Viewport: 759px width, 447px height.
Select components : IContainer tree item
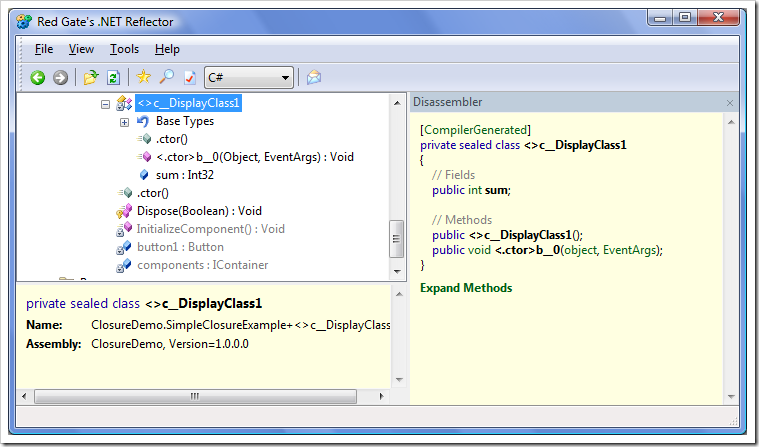[x=203, y=265]
